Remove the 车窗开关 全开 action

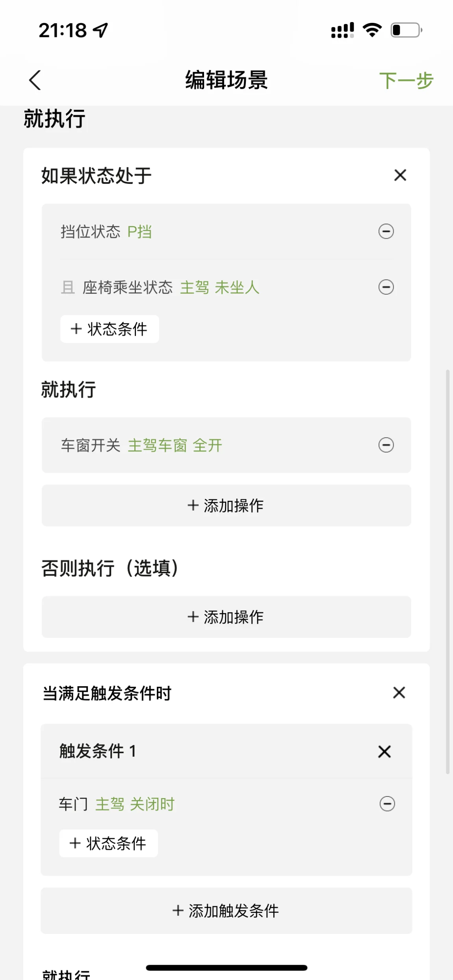(386, 445)
